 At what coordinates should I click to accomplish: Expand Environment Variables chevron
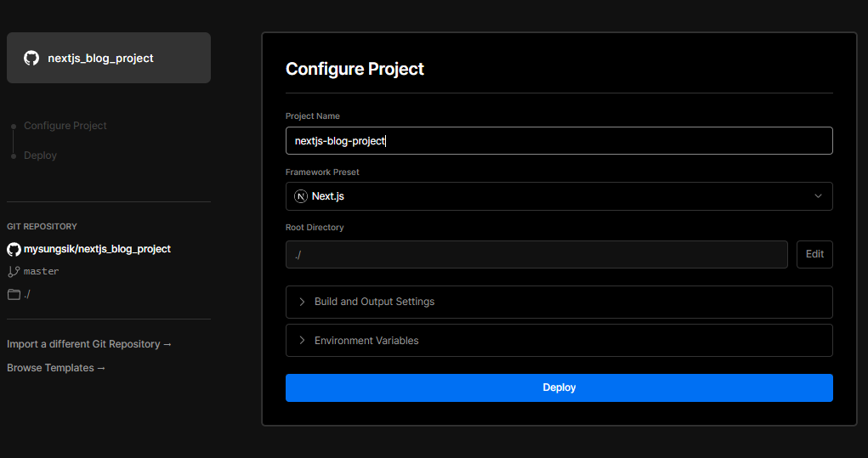(x=302, y=341)
